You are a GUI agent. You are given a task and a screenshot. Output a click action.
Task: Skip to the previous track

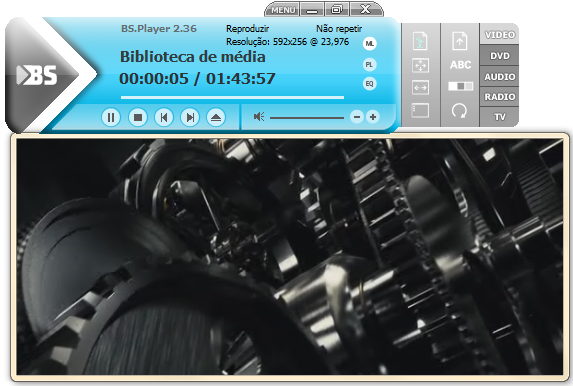164,117
